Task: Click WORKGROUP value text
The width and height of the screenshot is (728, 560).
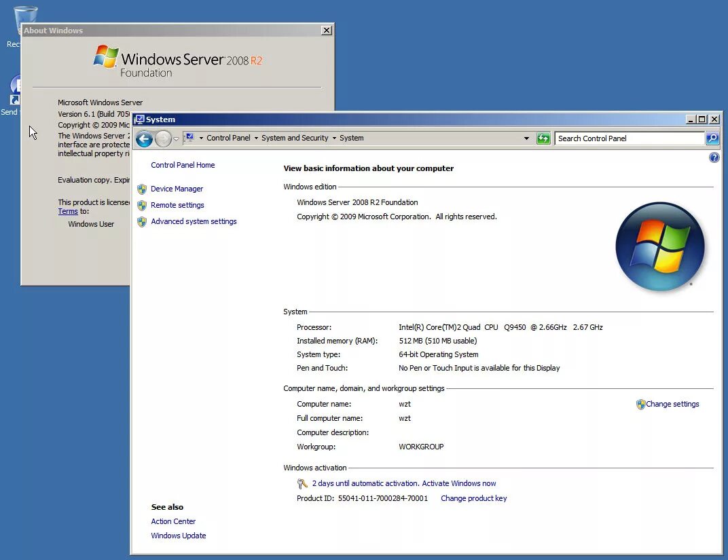Action: coord(421,447)
